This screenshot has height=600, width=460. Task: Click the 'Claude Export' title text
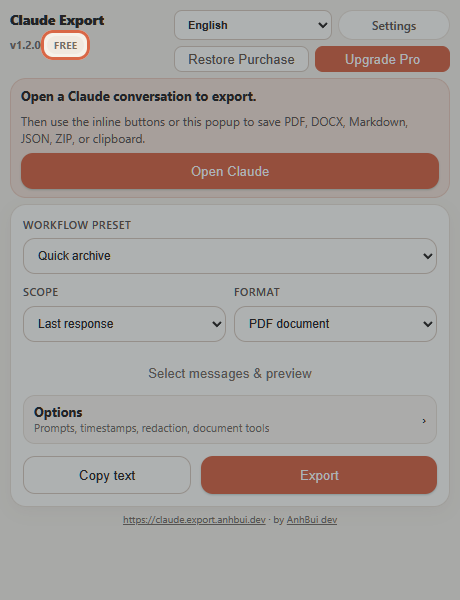[x=57, y=20]
